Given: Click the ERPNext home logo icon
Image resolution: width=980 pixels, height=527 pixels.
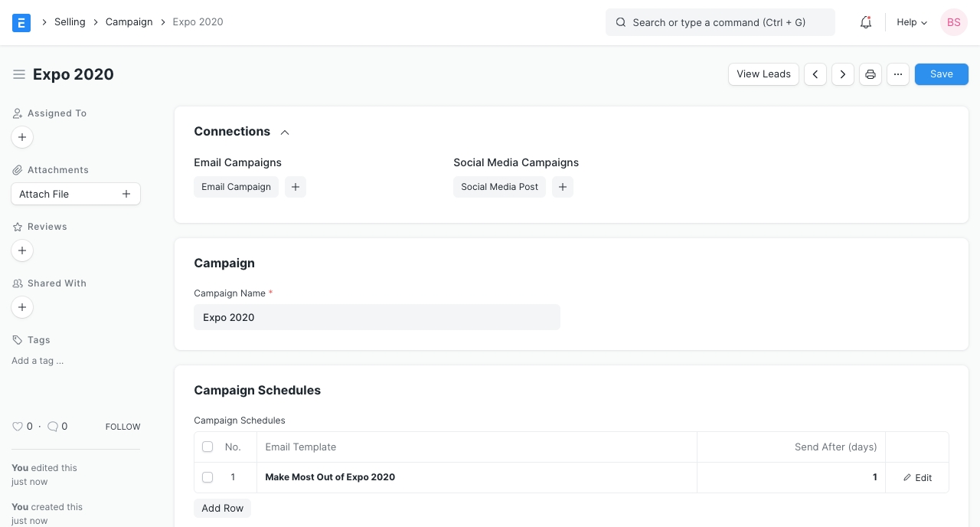Looking at the screenshot, I should click(x=21, y=22).
